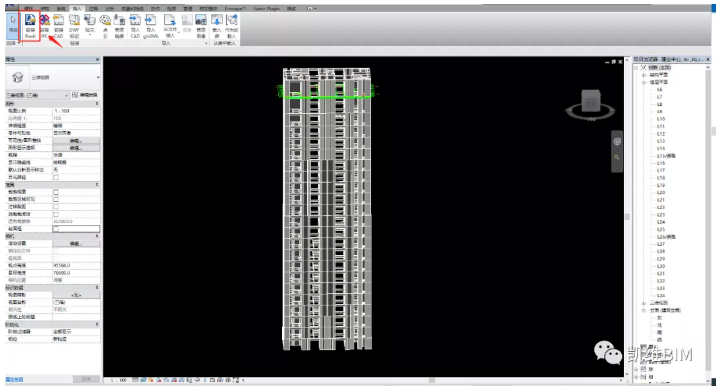The image size is (723, 388).
Task: Open the 3D view type selector dropdown
Action: coord(64,78)
